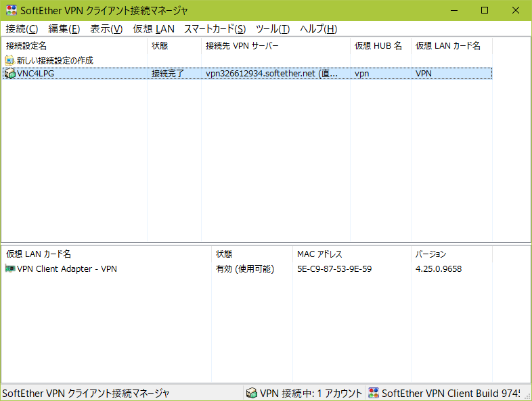The height and width of the screenshot is (401, 532).
Task: Sort by 接続先 VPN サーバー column header
Action: (276, 46)
